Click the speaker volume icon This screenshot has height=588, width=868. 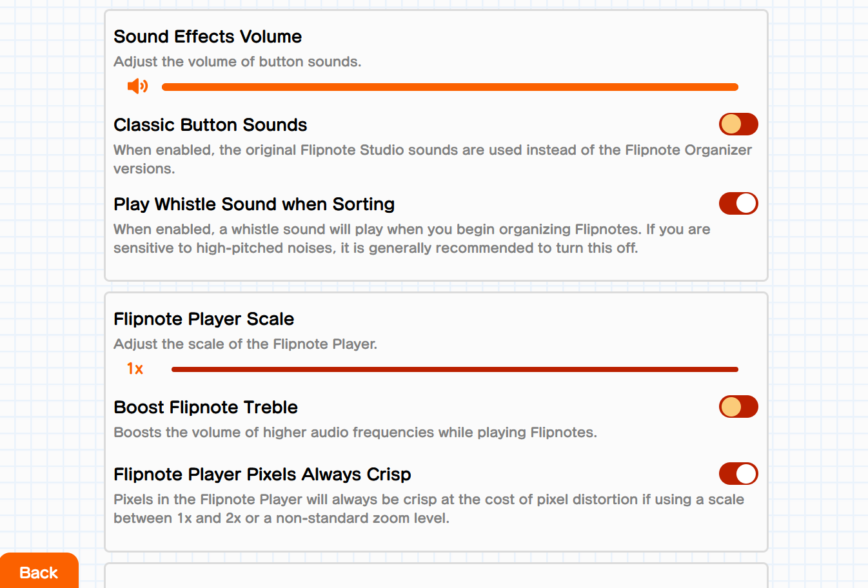(137, 86)
